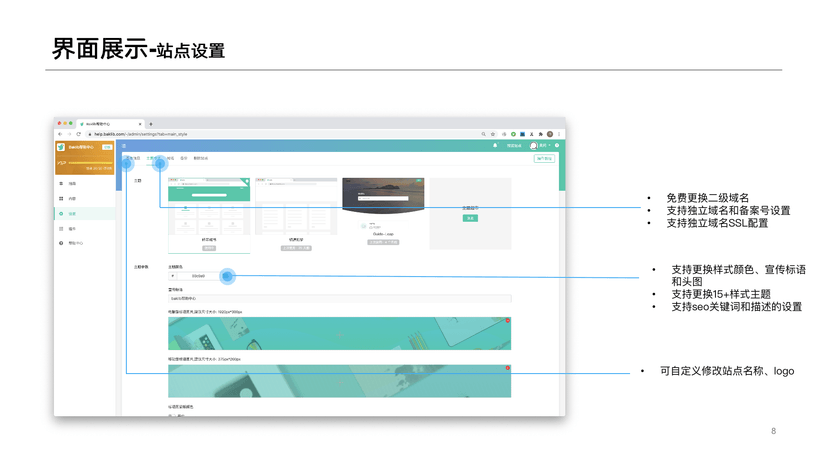This screenshot has height=466, width=828.
Task: Click the outlined button at top right of settings
Action: click(544, 158)
